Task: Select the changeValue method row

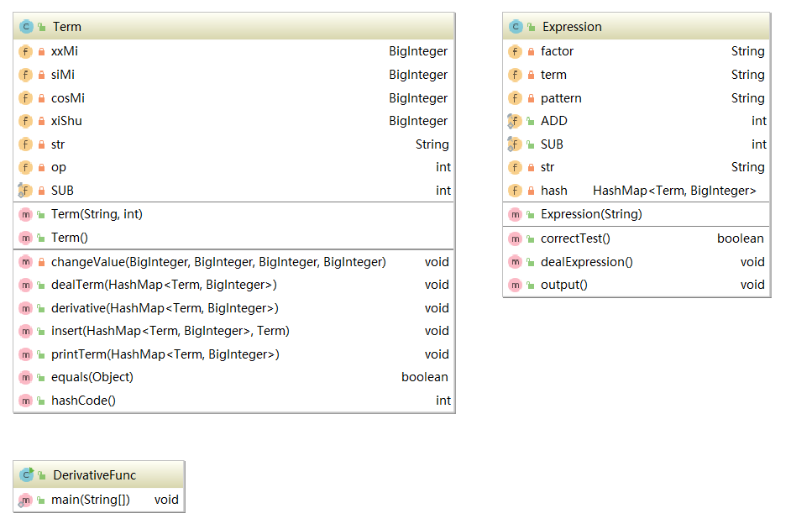Action: (x=218, y=262)
